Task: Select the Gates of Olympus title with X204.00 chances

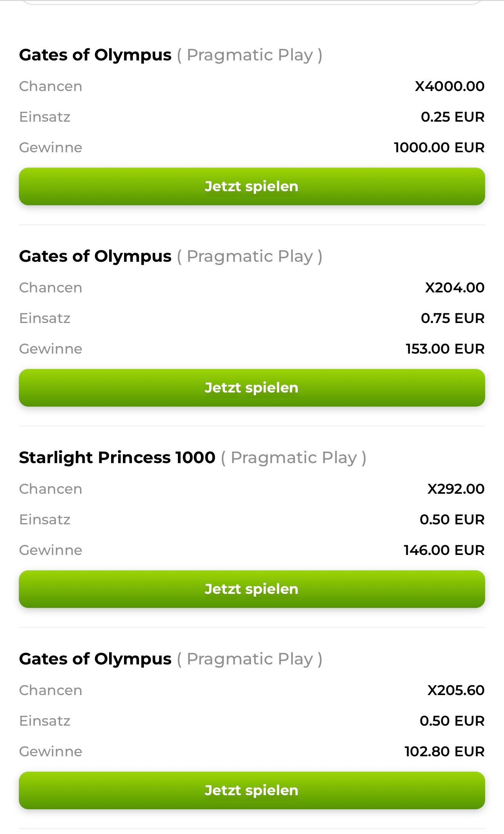Action: pyautogui.click(x=95, y=256)
